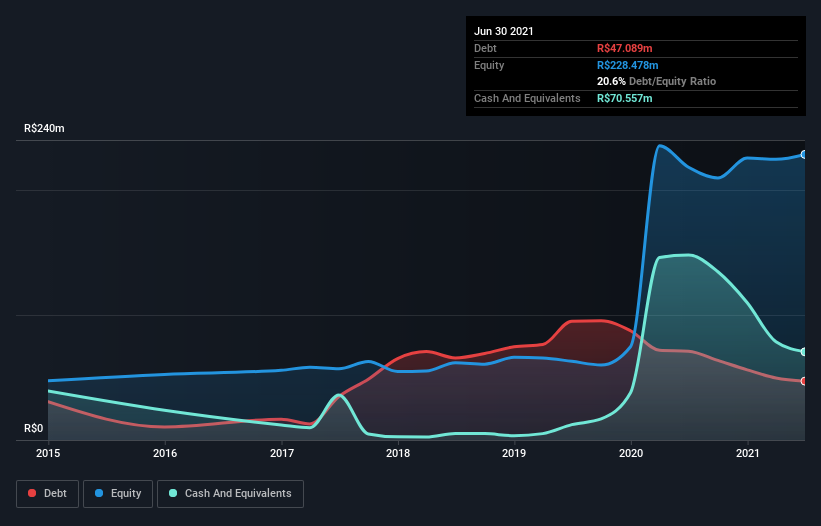Click the 20.6% Debt/Equity Ratio text

[657, 82]
